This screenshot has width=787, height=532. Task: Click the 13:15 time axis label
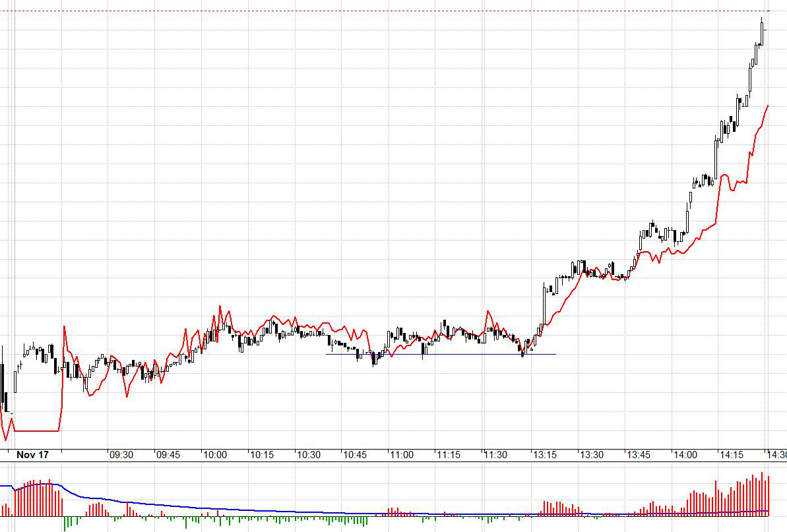click(543, 455)
